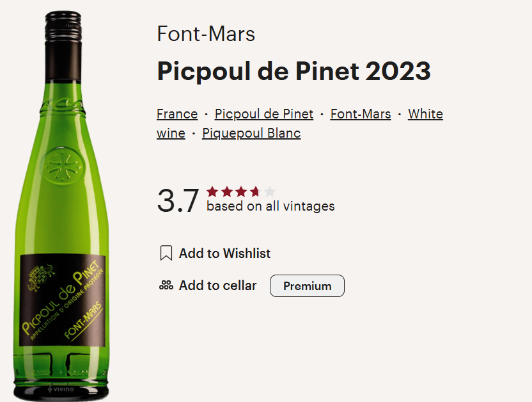Click the bookmark icon beside Add to Wishlist

(166, 253)
